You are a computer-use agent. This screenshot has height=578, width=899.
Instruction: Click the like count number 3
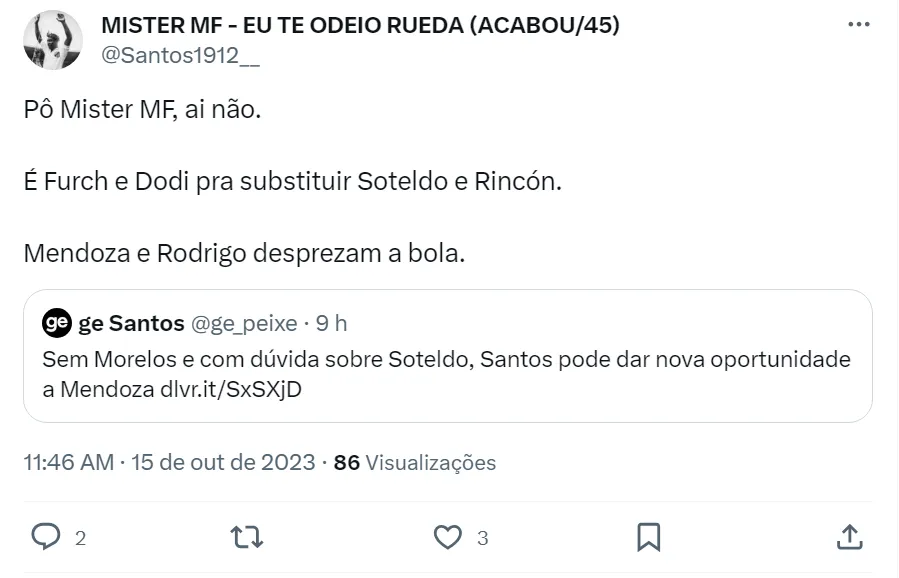click(x=482, y=538)
